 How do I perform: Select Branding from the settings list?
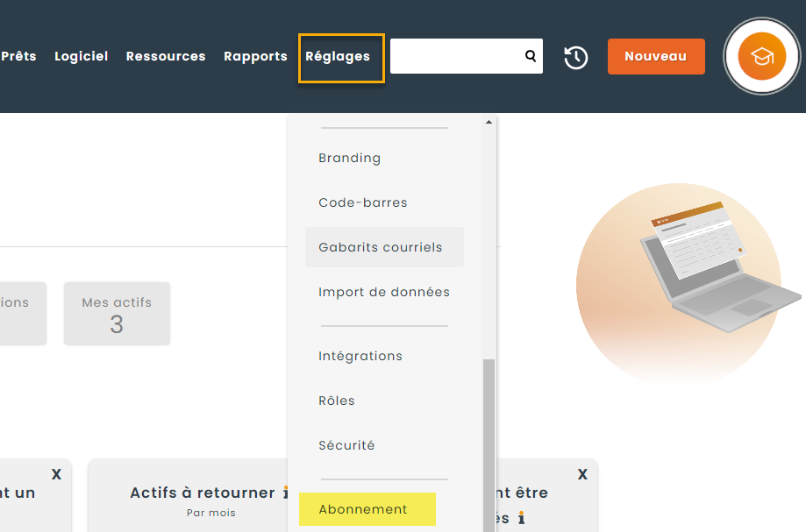[x=349, y=159]
